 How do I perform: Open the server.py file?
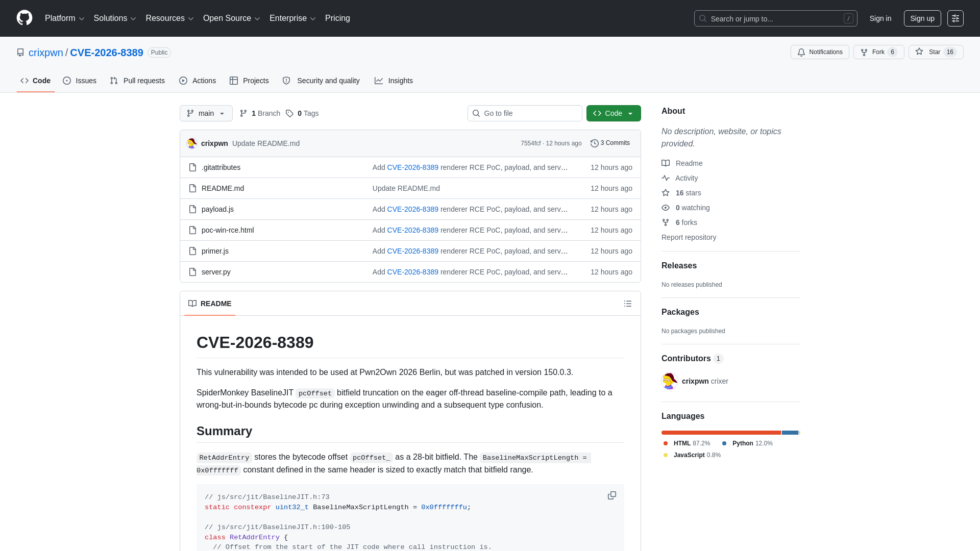pyautogui.click(x=216, y=272)
